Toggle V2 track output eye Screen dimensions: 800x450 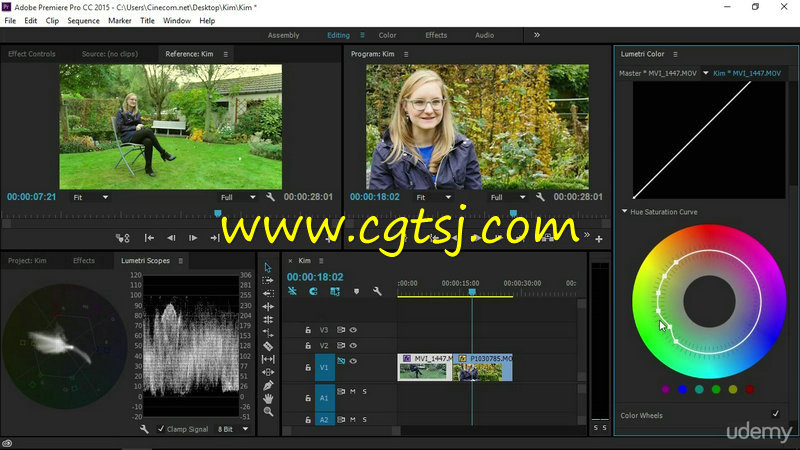(x=353, y=345)
